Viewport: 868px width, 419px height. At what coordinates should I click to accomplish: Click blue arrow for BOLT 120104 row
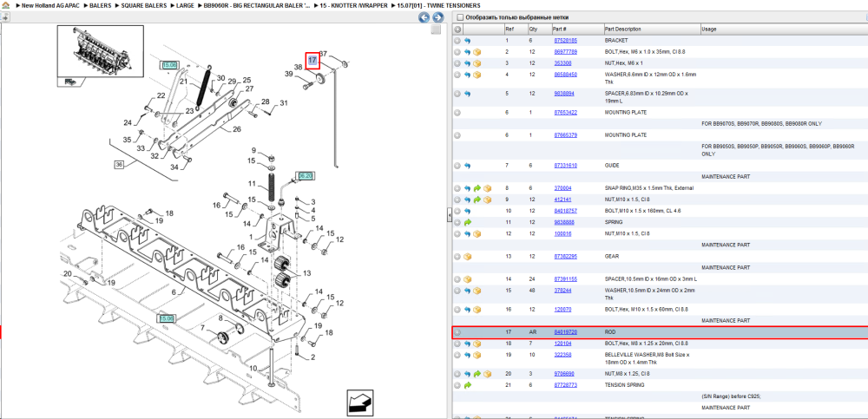point(467,344)
